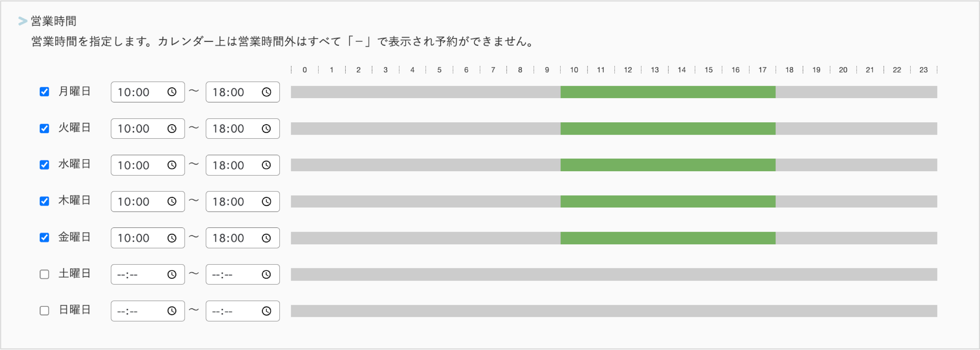The height and width of the screenshot is (350, 980).
Task: Click the clock icon on Sunday's end time
Action: (x=267, y=310)
